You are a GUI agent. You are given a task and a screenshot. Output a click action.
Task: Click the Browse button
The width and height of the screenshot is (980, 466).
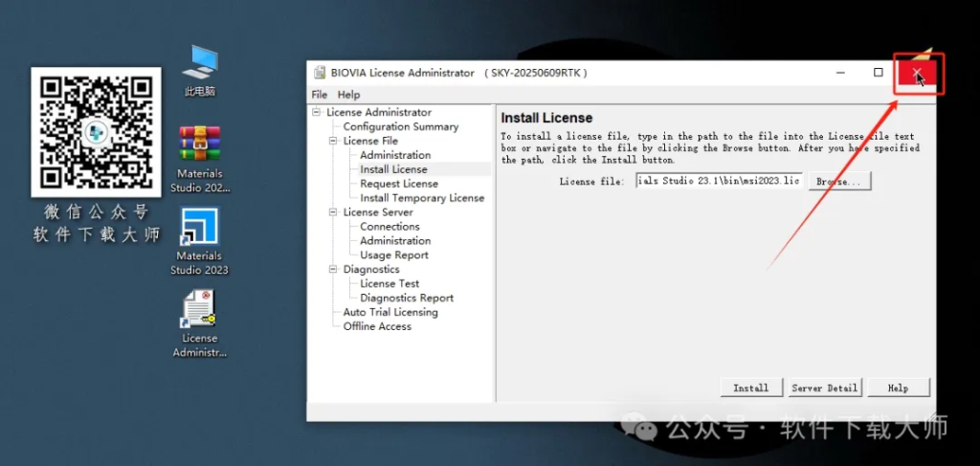(x=838, y=181)
